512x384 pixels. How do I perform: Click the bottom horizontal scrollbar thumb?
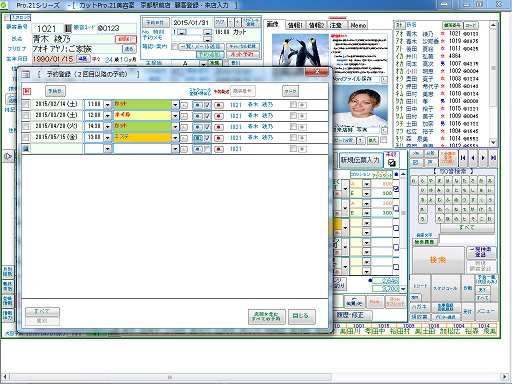[x=170, y=377]
